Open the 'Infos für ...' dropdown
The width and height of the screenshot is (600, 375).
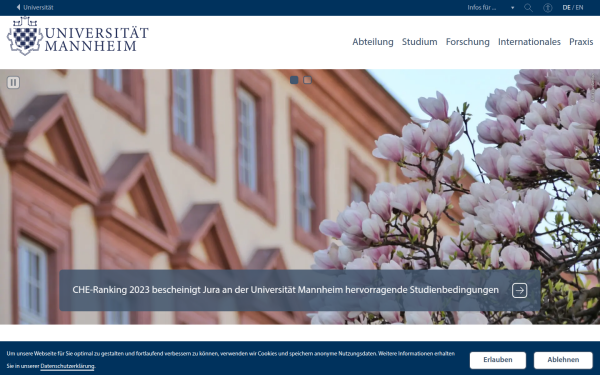pyautogui.click(x=491, y=7)
